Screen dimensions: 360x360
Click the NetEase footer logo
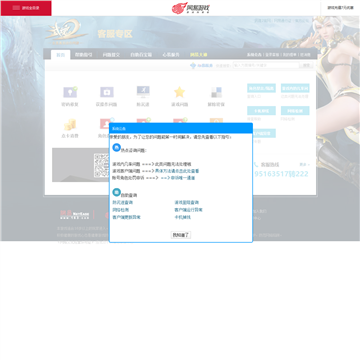(75, 214)
